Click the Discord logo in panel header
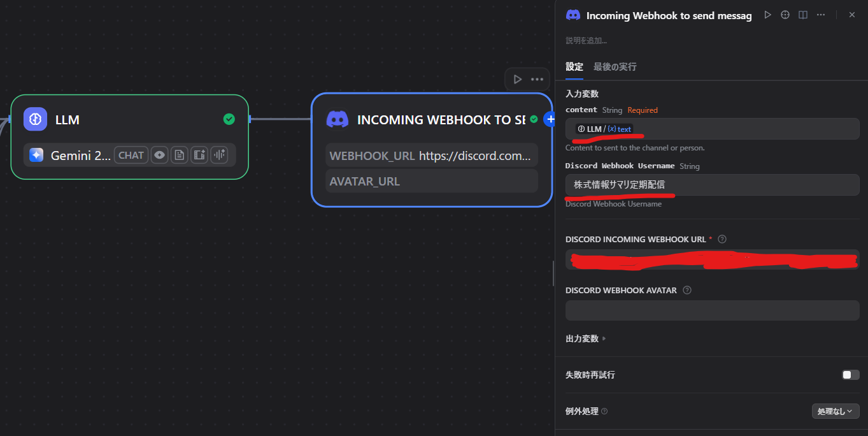Image resolution: width=868 pixels, height=436 pixels. 573,15
